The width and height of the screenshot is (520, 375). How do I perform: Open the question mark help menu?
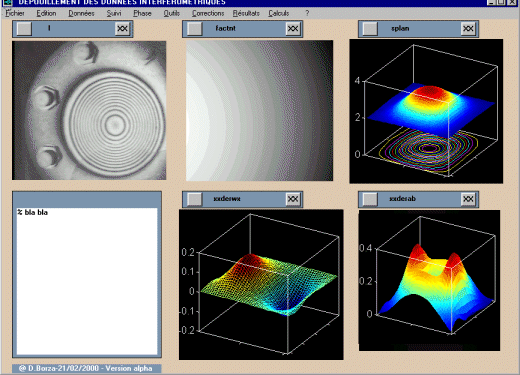click(x=307, y=13)
